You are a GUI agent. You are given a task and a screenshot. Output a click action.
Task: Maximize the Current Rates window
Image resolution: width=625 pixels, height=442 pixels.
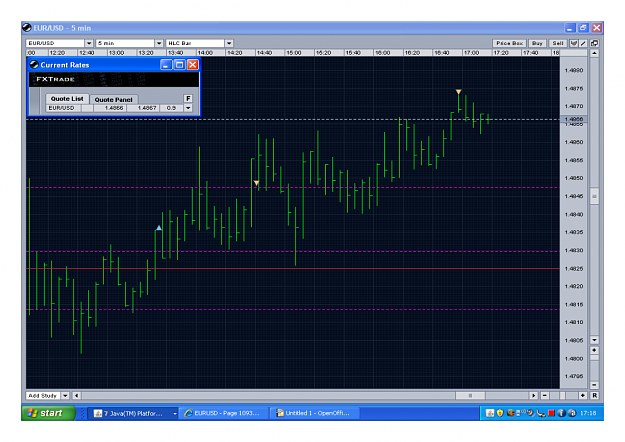pyautogui.click(x=179, y=65)
